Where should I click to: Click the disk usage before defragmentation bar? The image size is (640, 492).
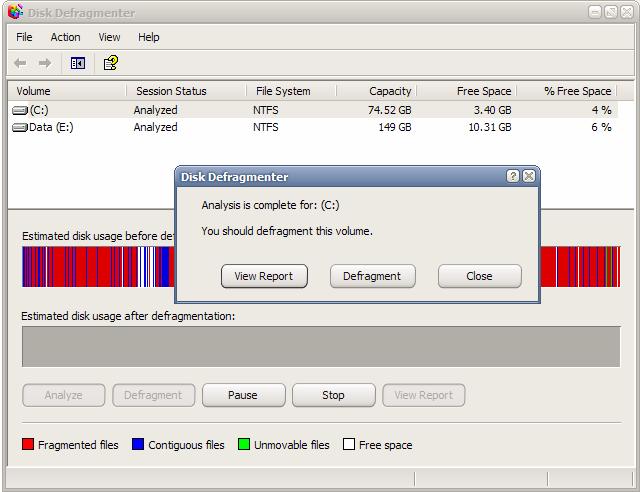click(98, 267)
